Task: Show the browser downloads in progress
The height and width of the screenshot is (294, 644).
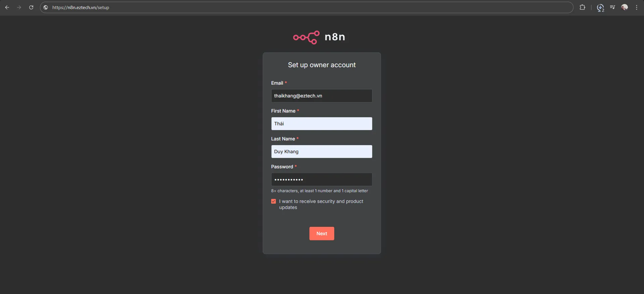Action: 600,7
